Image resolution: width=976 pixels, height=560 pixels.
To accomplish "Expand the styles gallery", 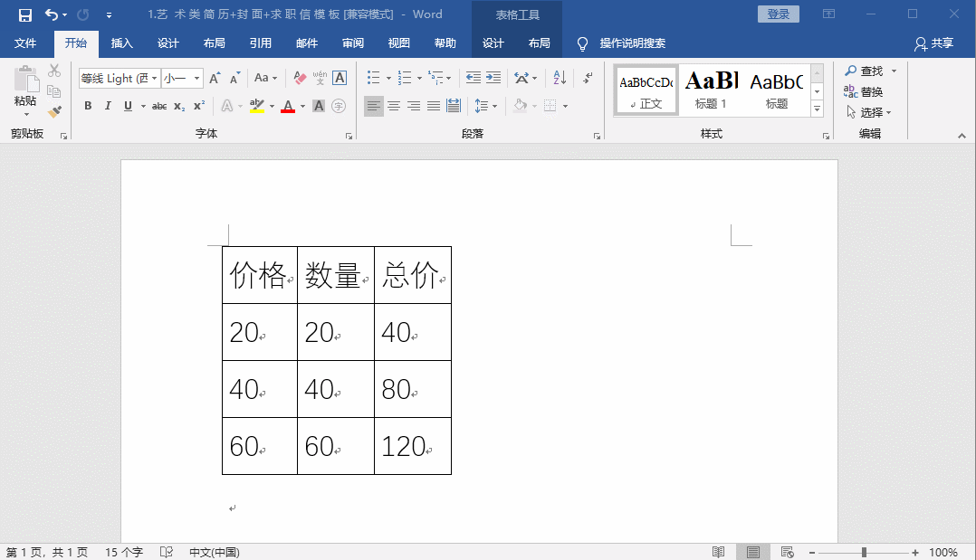I will (818, 109).
